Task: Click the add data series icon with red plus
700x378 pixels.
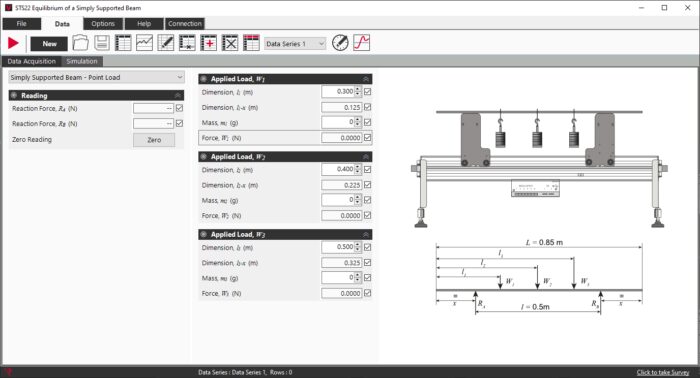Action: point(208,43)
